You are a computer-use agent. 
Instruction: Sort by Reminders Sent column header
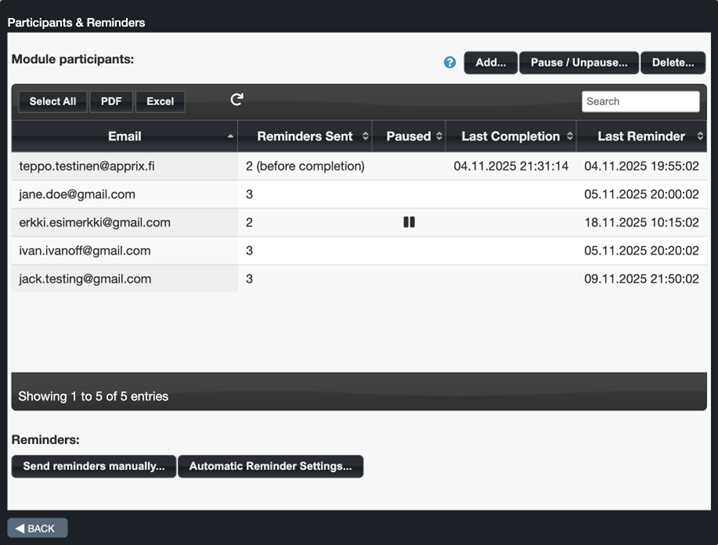(x=305, y=136)
